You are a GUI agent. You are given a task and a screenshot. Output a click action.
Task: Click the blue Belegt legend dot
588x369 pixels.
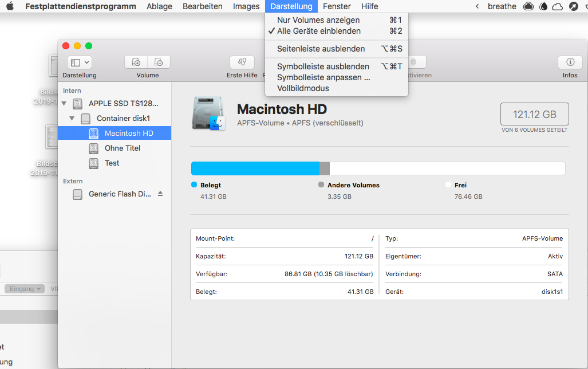[x=194, y=185]
